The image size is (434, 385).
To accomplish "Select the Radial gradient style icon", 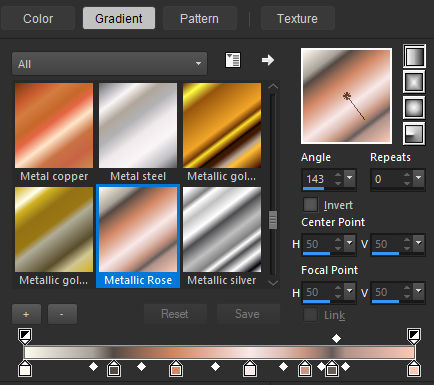I will pos(414,134).
